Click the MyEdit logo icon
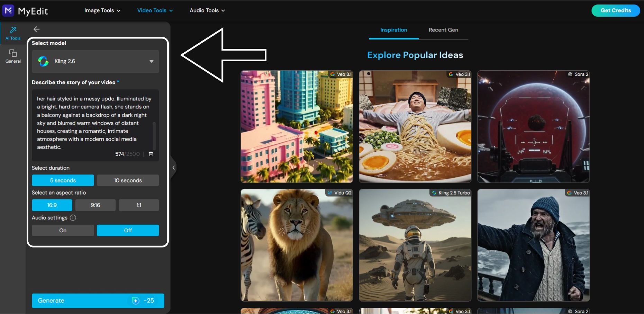Image resolution: width=644 pixels, height=314 pixels. [x=8, y=10]
